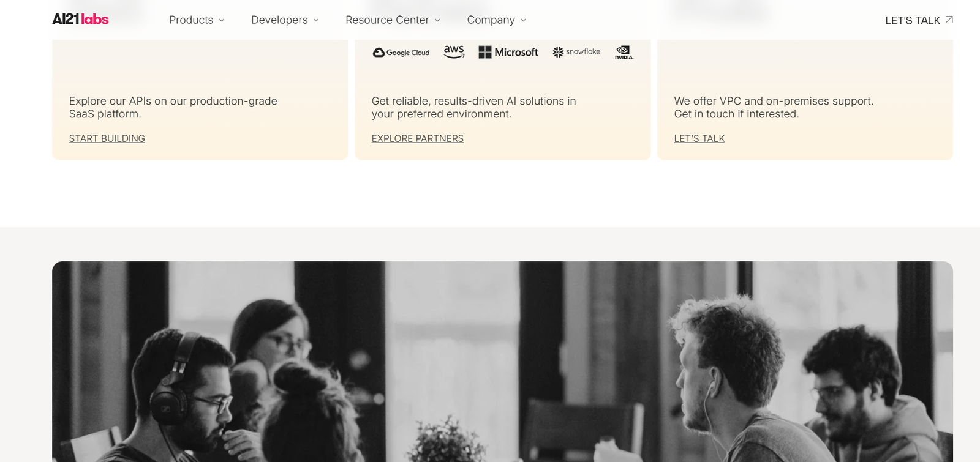Follow the START BUILDING link
Viewport: 980px width, 462px height.
coord(107,138)
